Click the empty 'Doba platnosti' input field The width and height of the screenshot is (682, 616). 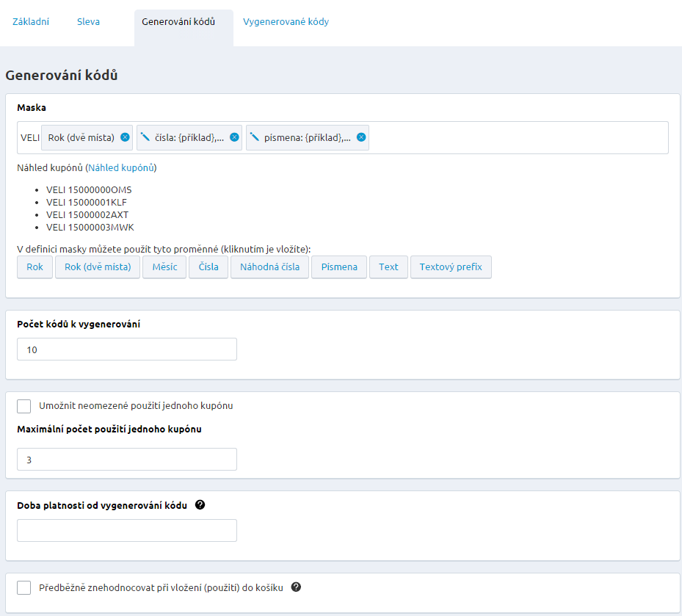pos(127,531)
